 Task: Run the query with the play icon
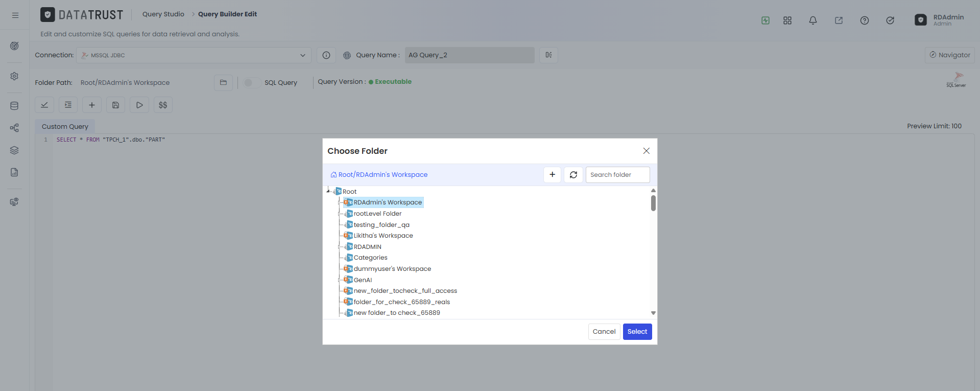coord(139,105)
